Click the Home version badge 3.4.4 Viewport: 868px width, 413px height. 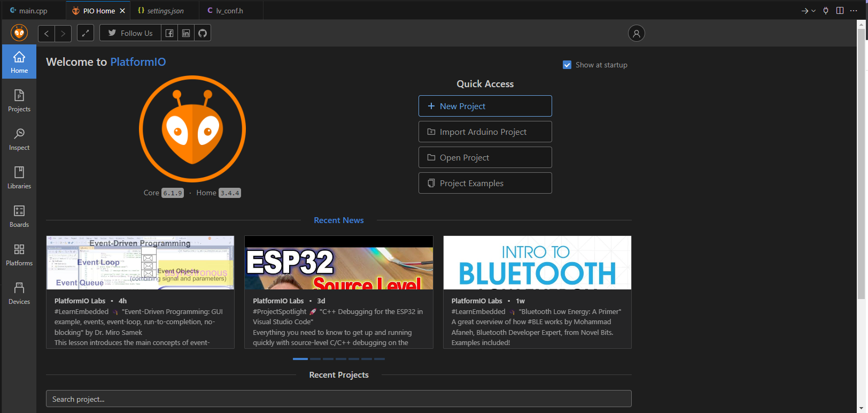pyautogui.click(x=230, y=193)
